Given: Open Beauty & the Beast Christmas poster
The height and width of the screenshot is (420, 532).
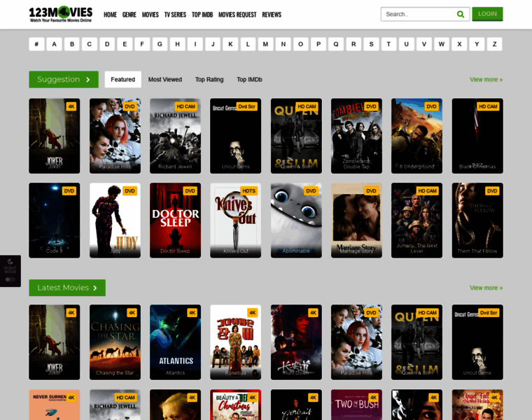Looking at the screenshot, I should 235,405.
